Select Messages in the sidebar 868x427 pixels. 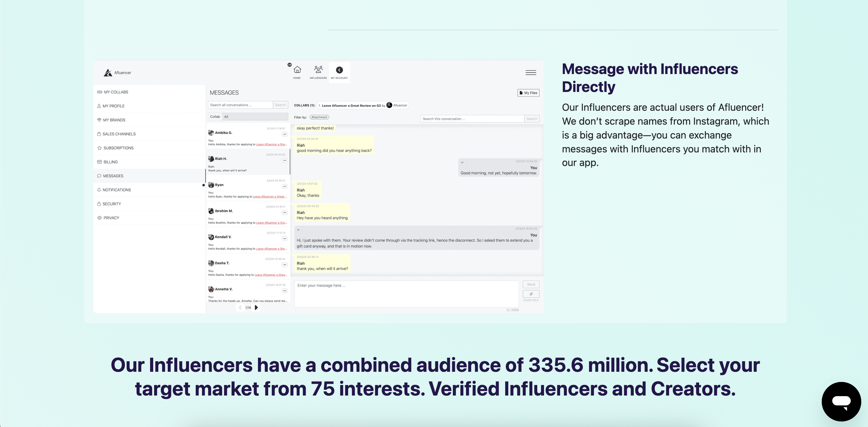coord(149,176)
